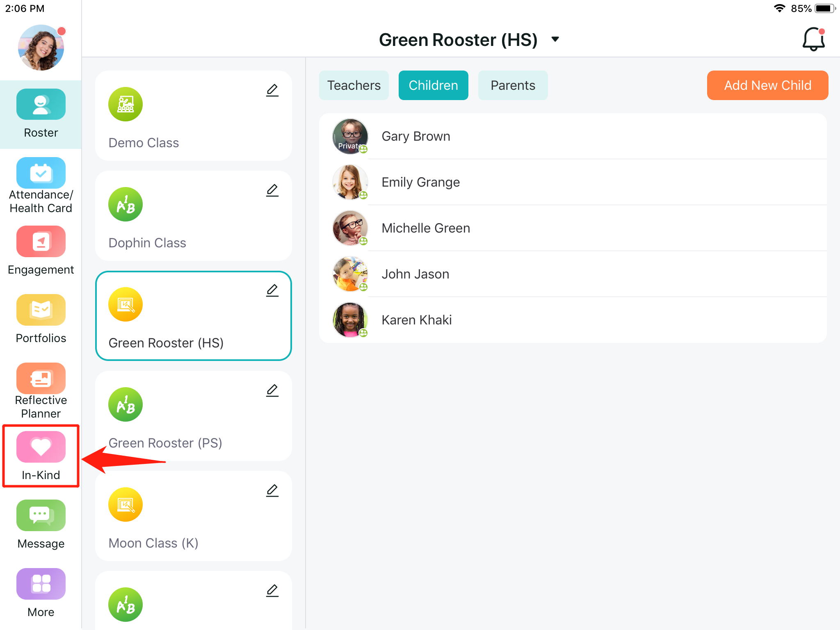
Task: Edit Dophin Class with pencil icon
Action: [x=272, y=190]
